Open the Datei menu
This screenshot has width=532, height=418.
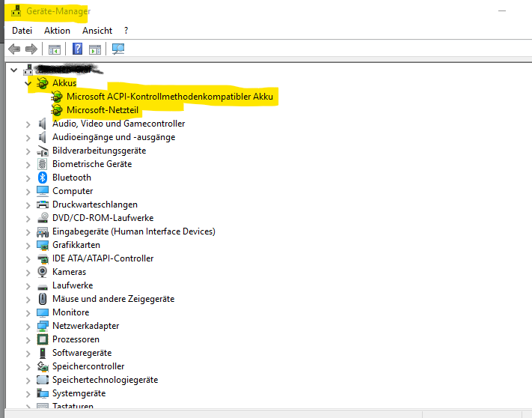[x=22, y=31]
